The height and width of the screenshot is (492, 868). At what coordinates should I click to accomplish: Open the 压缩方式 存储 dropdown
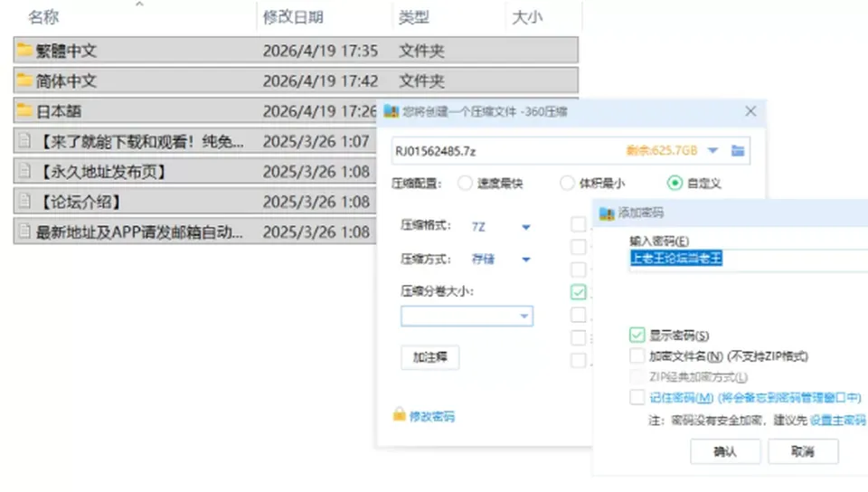tap(526, 259)
